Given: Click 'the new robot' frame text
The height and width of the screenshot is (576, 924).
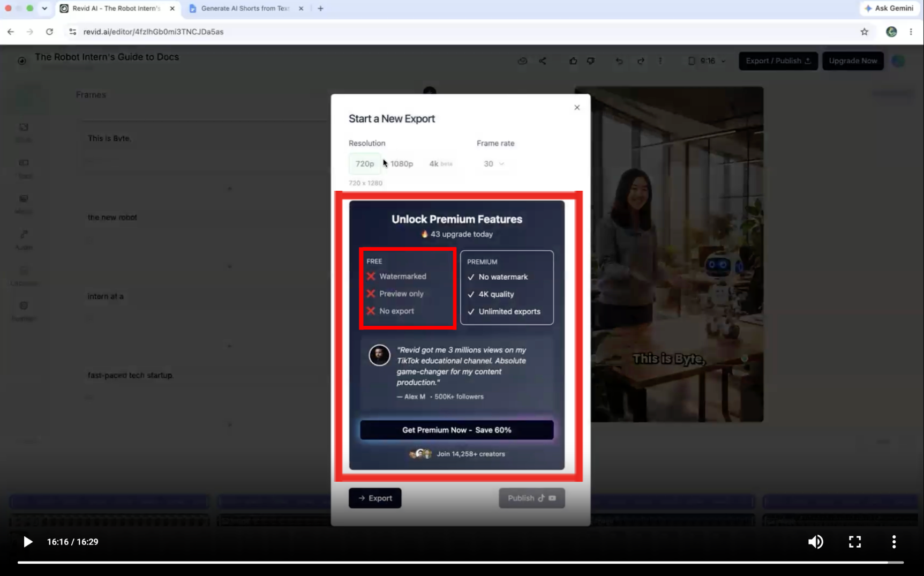Looking at the screenshot, I should (112, 218).
